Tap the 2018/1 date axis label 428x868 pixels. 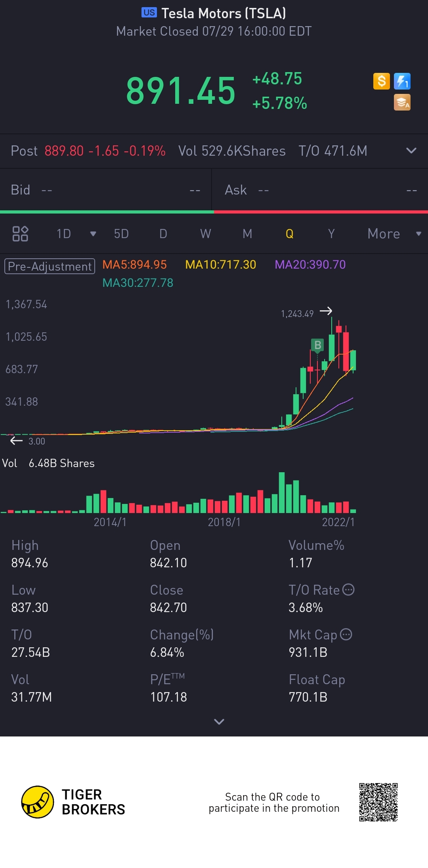pos(224,522)
